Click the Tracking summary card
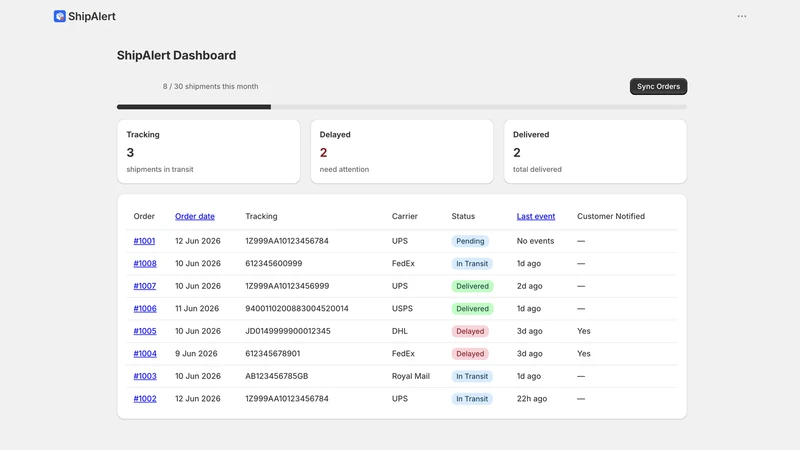The height and width of the screenshot is (450, 800). click(x=209, y=152)
